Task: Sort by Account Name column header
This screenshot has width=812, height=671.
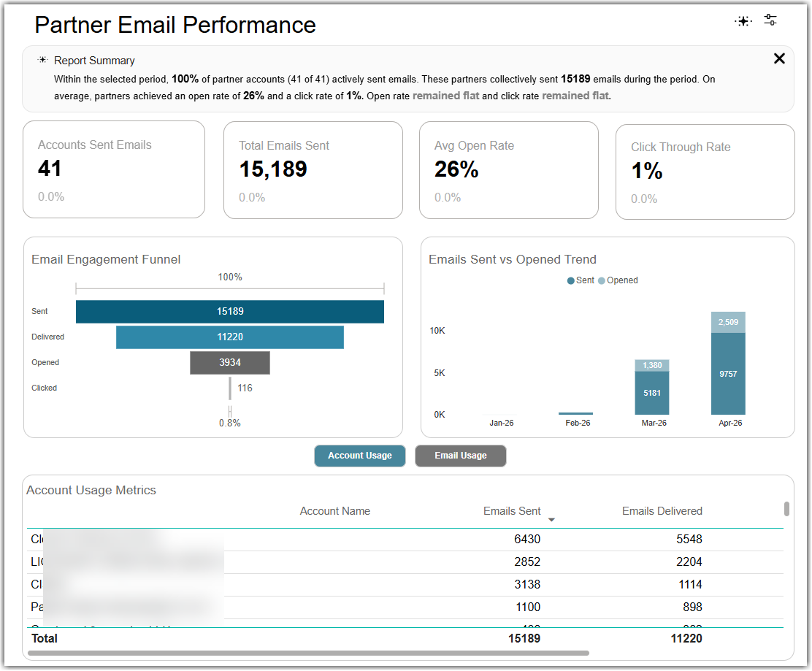Action: pyautogui.click(x=334, y=511)
